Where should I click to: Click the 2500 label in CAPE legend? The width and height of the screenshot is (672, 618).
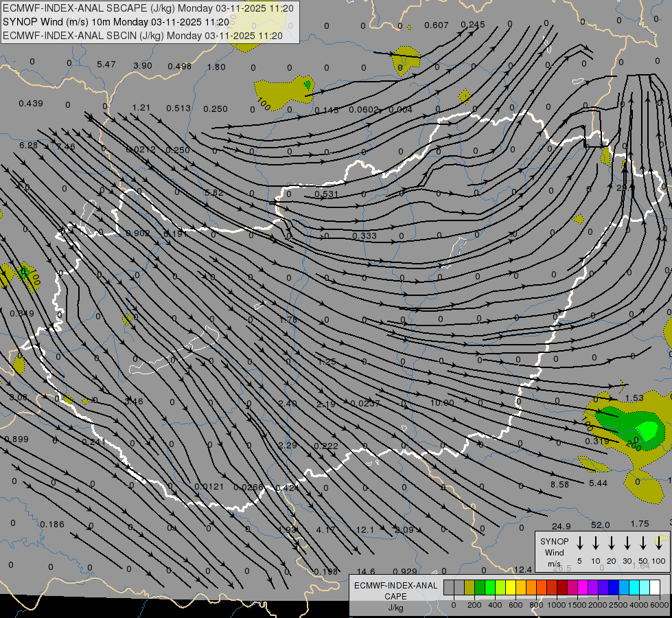tap(618, 605)
